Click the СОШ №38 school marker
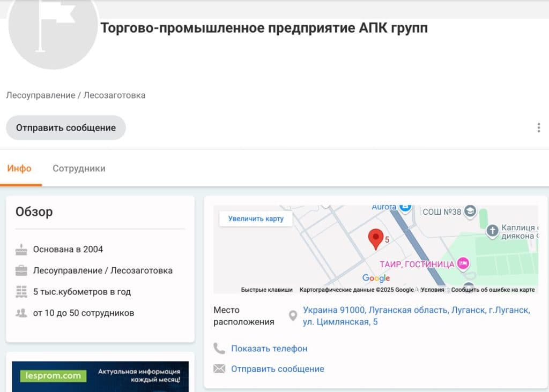549x392 pixels. 470,212
